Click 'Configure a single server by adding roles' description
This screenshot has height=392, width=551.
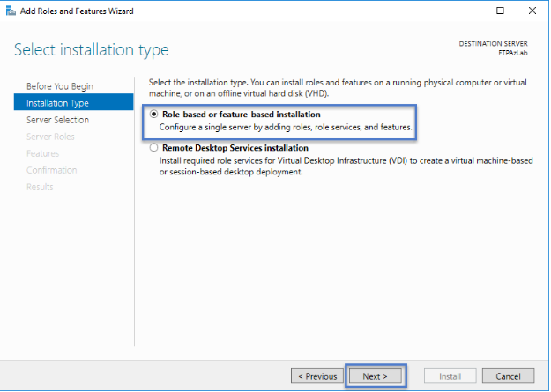(x=286, y=127)
